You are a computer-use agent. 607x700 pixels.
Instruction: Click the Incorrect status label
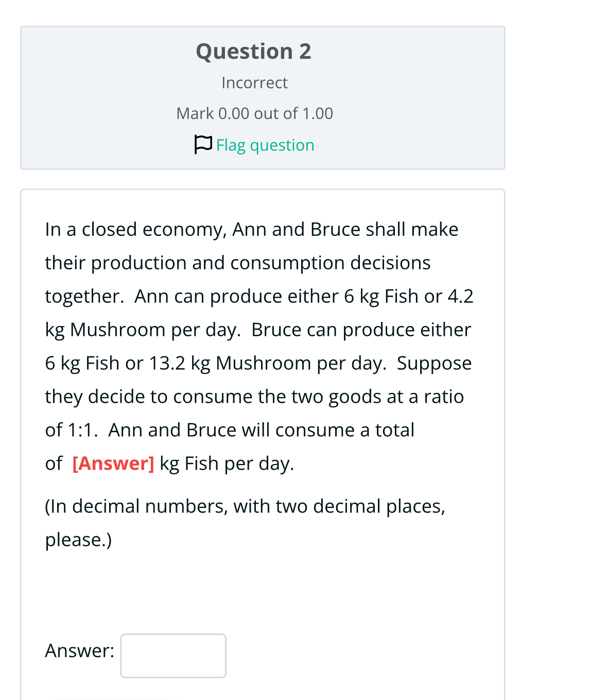tap(254, 82)
